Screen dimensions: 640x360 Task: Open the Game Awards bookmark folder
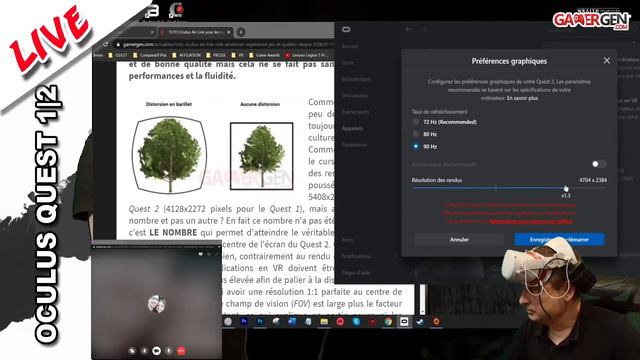click(264, 55)
